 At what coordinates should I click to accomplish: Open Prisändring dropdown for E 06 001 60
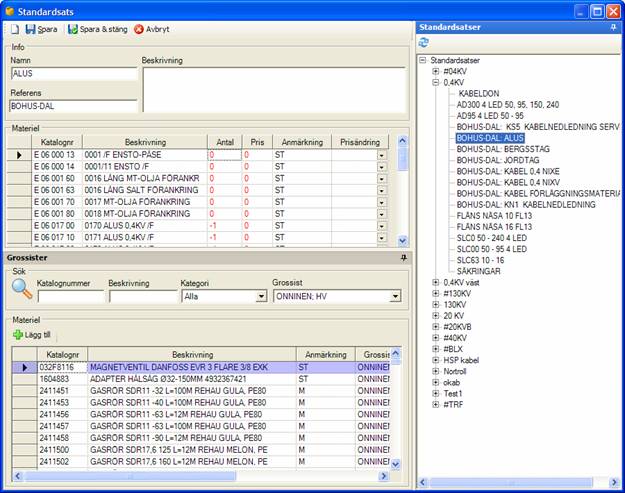[381, 179]
